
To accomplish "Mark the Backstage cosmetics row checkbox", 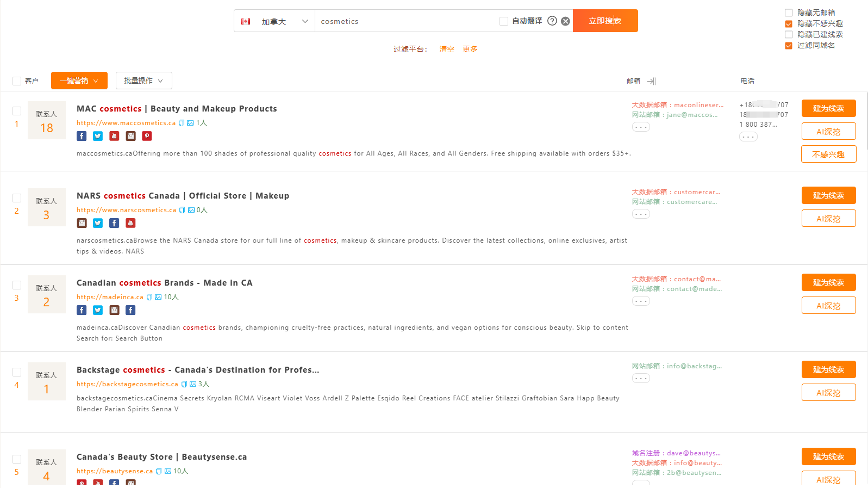I will [17, 372].
